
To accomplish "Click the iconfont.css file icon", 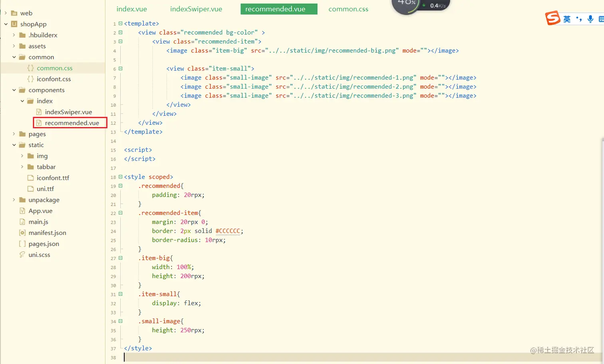I will point(30,79).
